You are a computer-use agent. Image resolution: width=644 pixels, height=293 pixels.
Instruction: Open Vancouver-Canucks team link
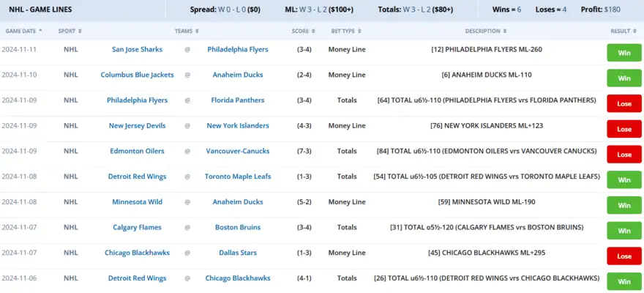coord(238,151)
